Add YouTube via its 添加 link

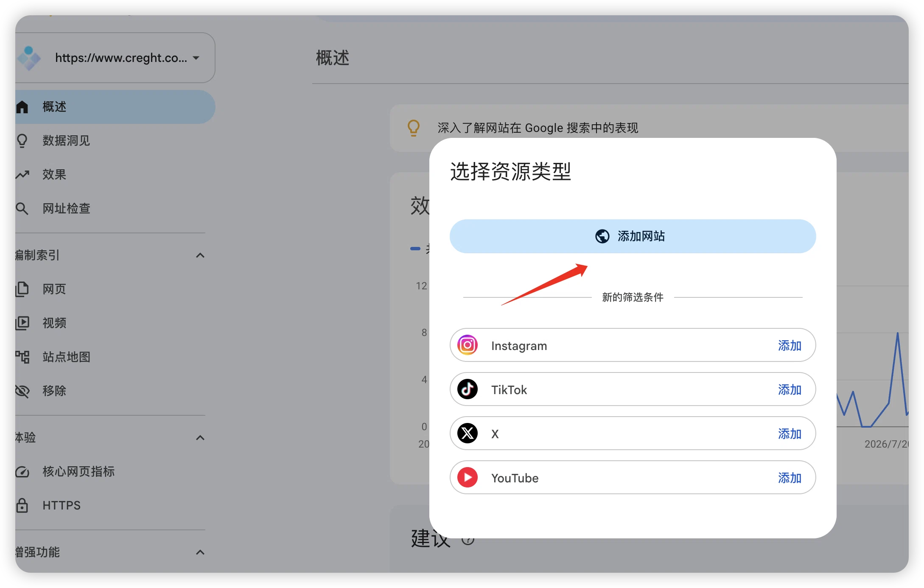(x=790, y=478)
